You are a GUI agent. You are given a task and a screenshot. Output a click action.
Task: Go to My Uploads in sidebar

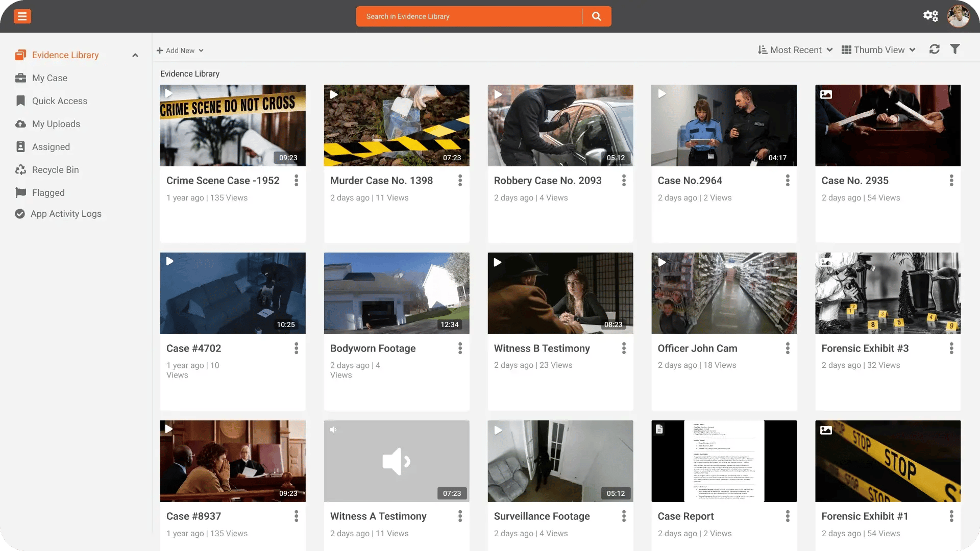tap(56, 124)
